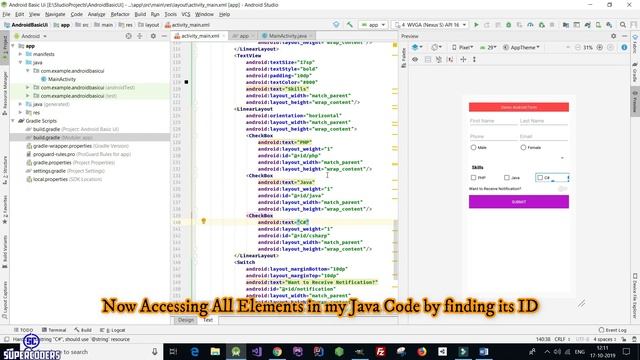This screenshot has height=360, width=640.
Task: Open the Android project view dropdown
Action: (31, 36)
